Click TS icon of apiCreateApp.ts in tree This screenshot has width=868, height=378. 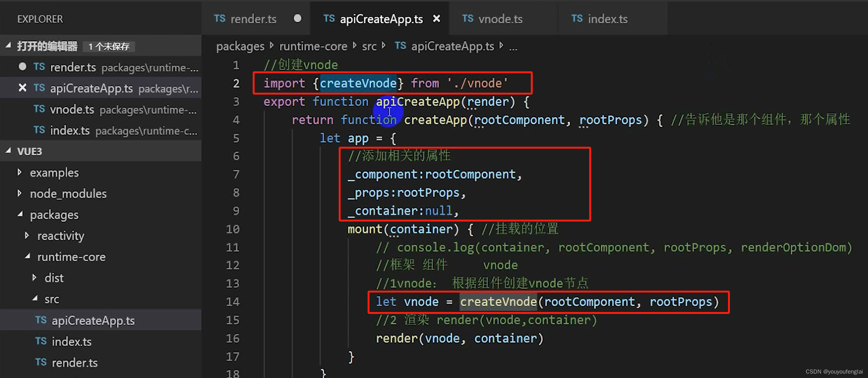(41, 320)
